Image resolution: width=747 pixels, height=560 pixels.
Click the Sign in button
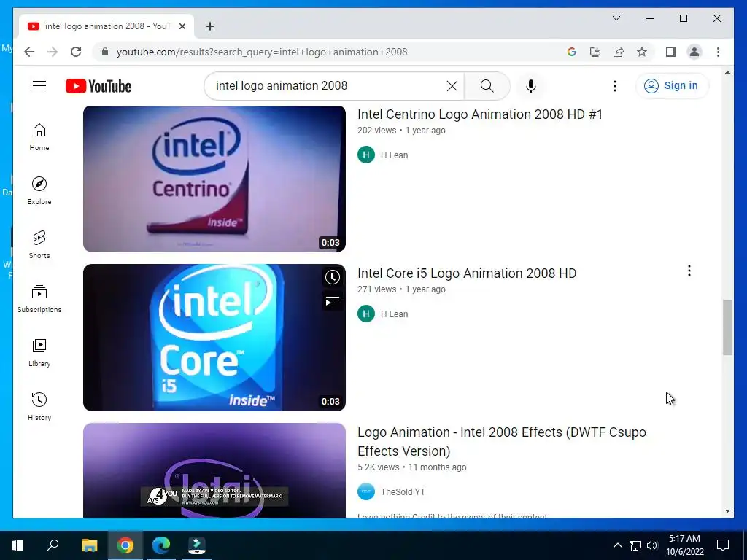[x=672, y=86]
